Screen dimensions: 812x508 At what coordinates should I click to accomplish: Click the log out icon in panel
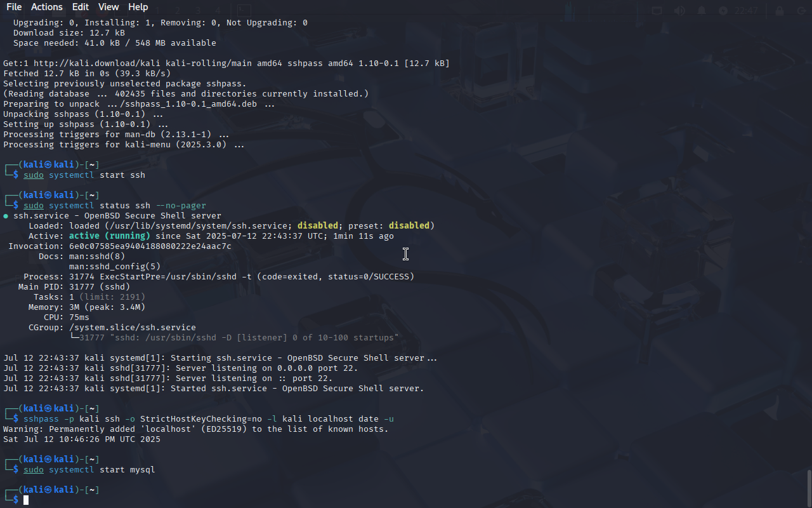(801, 11)
